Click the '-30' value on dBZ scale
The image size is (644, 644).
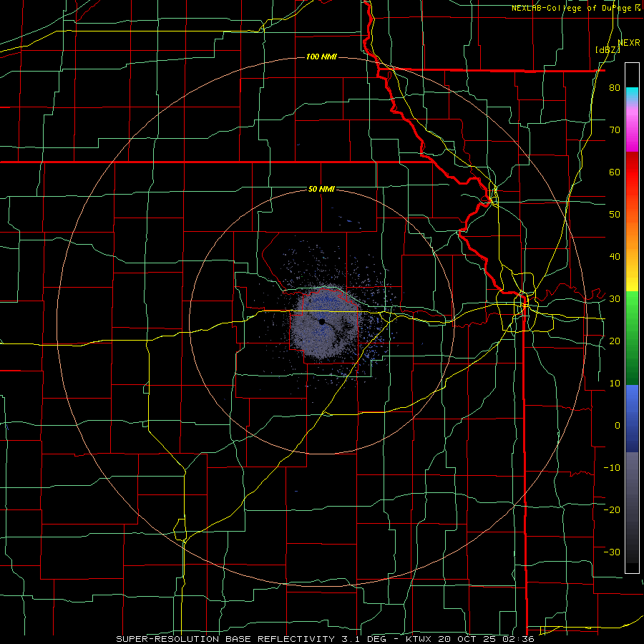(612, 552)
